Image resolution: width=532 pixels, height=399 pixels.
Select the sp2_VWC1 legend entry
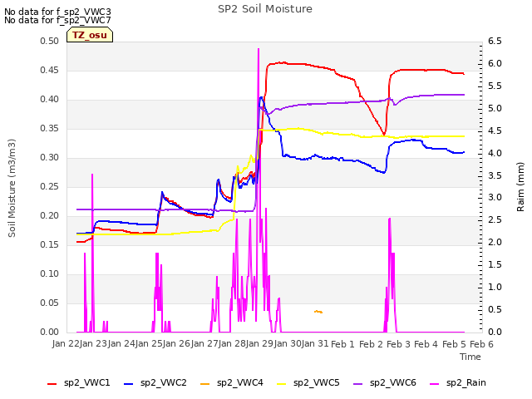point(79,383)
